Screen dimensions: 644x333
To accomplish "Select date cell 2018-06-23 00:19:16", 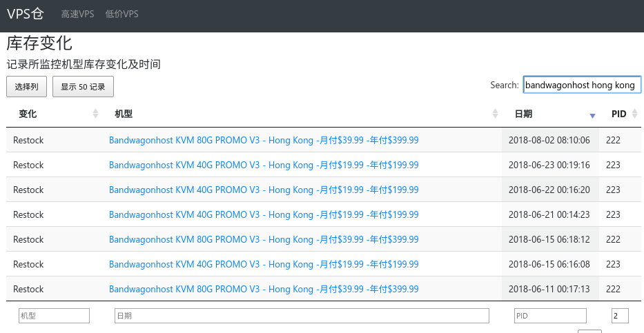I will click(x=549, y=165).
